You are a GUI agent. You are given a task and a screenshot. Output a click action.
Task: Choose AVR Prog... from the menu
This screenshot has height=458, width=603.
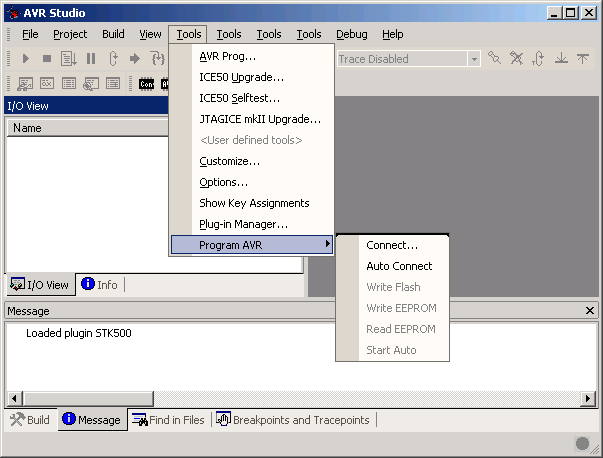click(252, 57)
